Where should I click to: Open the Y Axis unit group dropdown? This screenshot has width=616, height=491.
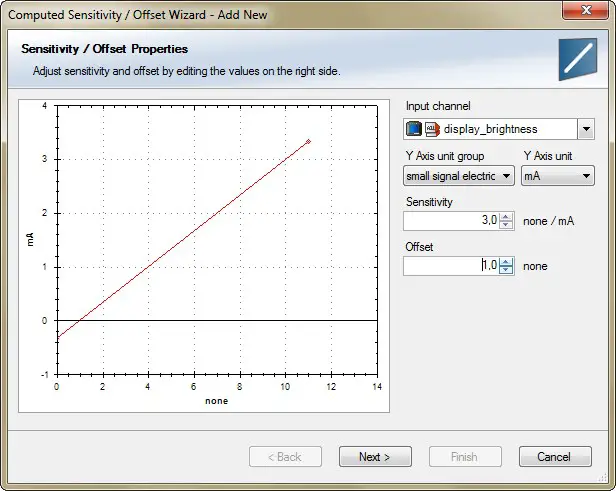coord(458,176)
